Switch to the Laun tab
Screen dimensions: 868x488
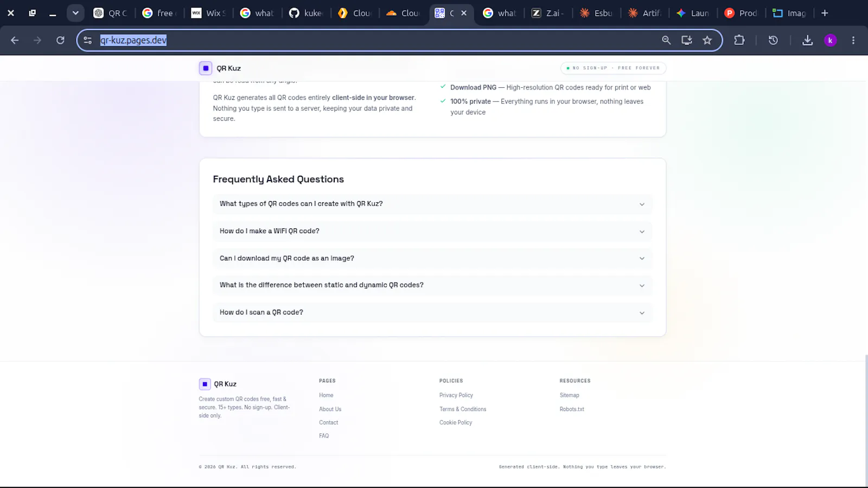coord(694,13)
